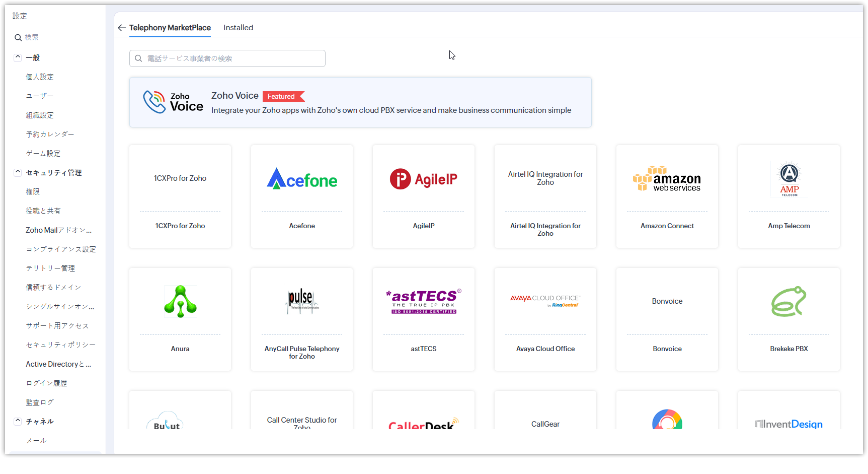Click the Bulut cloud logo
This screenshot has width=868, height=474.
pos(166,421)
